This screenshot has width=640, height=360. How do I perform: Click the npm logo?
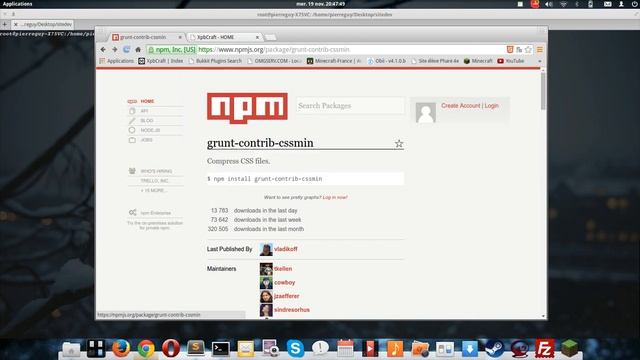pos(247,108)
